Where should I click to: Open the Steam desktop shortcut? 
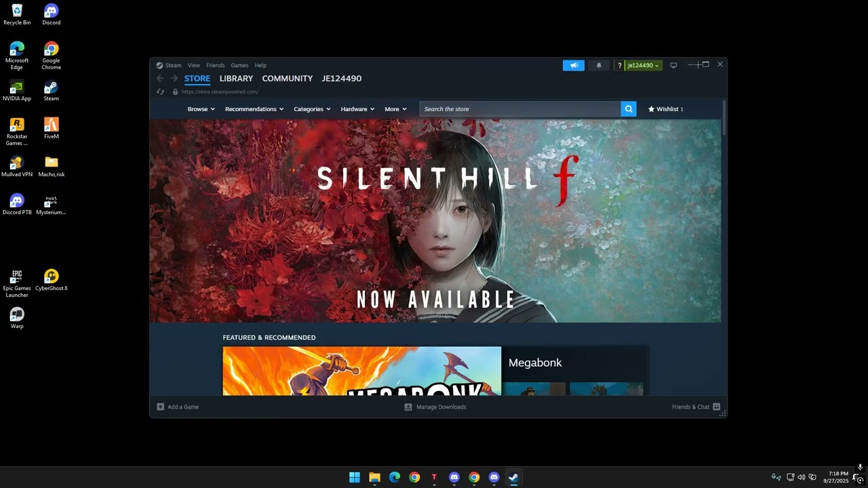pyautogui.click(x=51, y=90)
